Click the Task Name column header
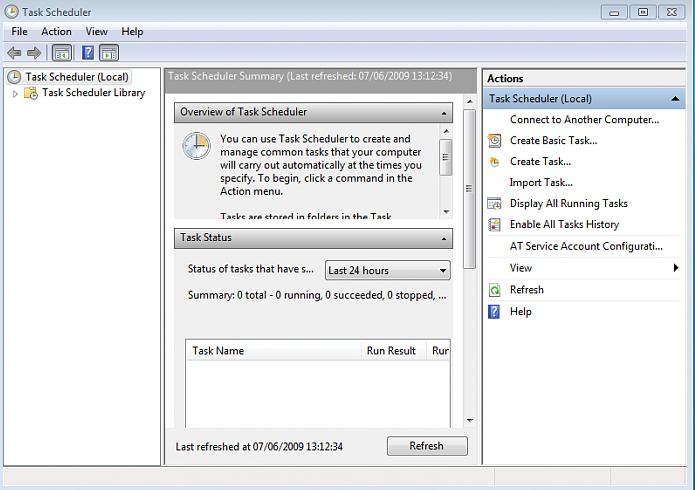This screenshot has height=490, width=695. (272, 351)
